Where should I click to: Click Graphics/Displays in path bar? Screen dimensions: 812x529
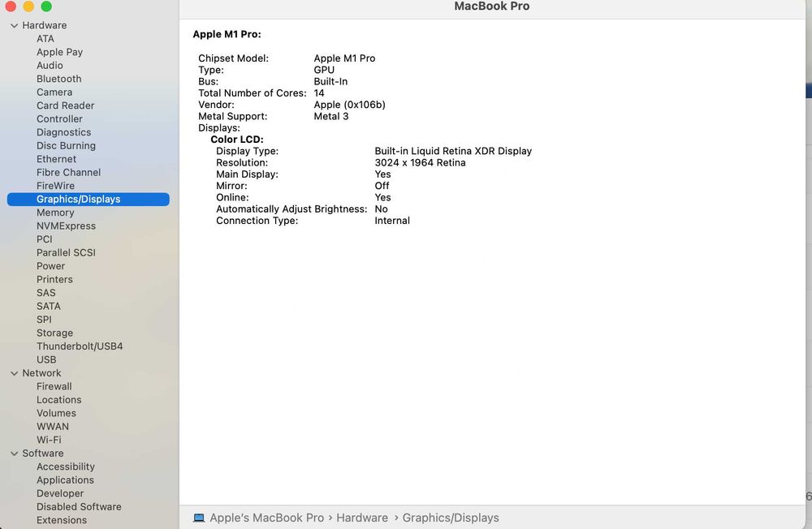pyautogui.click(x=451, y=518)
